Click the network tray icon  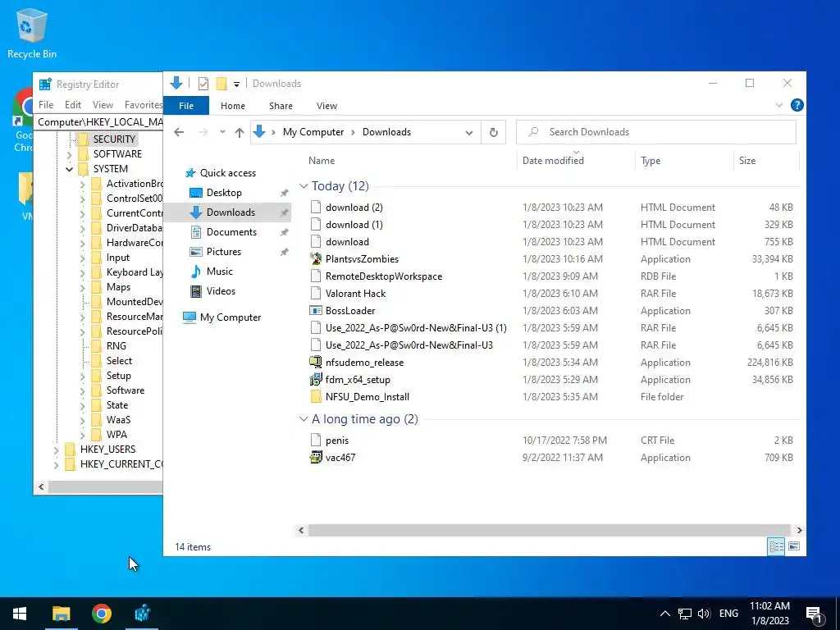click(x=685, y=614)
